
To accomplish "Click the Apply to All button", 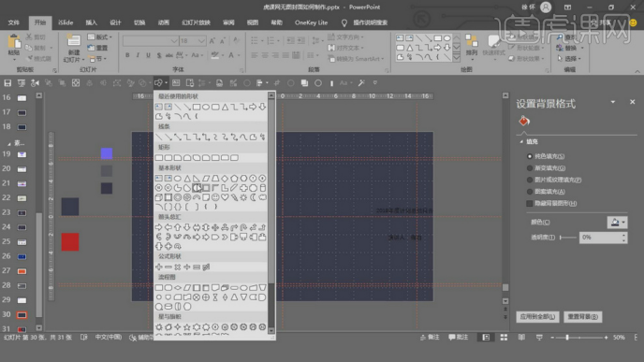I will pos(537,316).
